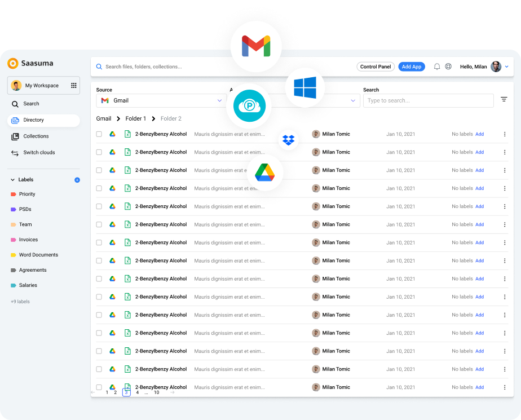This screenshot has height=420, width=521.
Task: Open three-dot menu on first file row
Action: [505, 134]
